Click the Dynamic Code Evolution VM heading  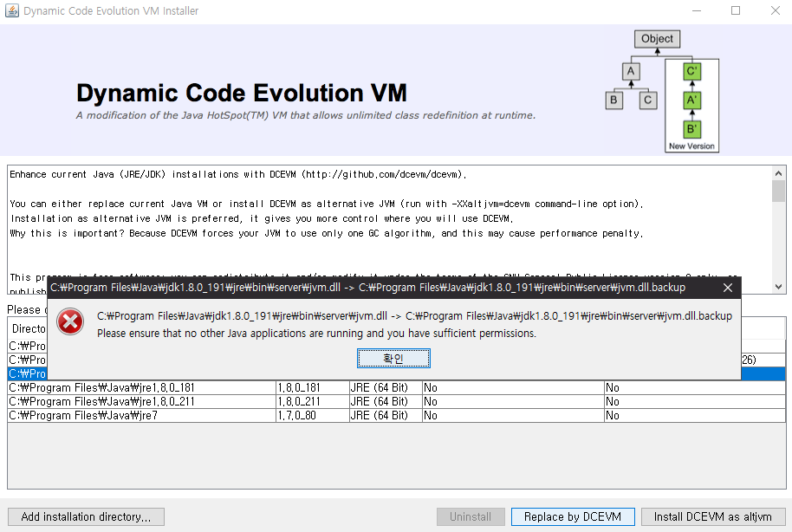[242, 93]
